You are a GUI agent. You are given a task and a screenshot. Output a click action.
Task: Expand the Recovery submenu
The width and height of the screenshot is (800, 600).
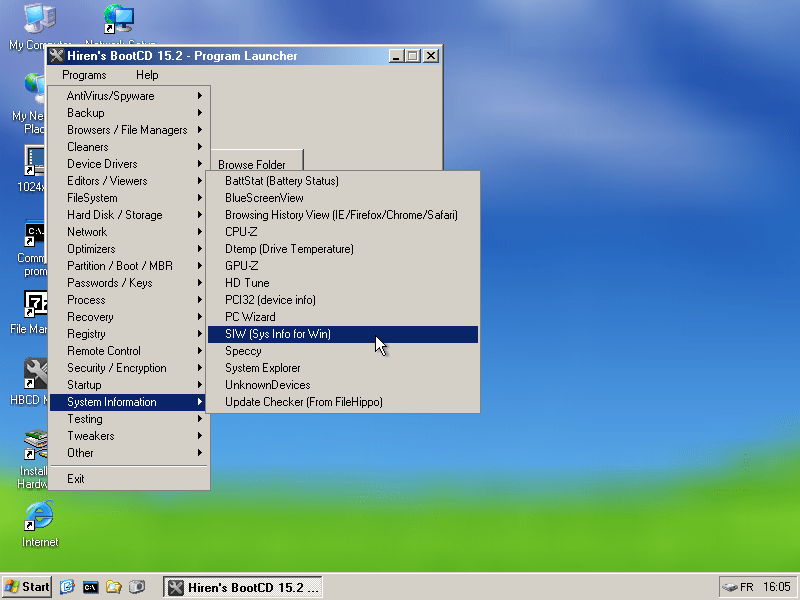[129, 317]
